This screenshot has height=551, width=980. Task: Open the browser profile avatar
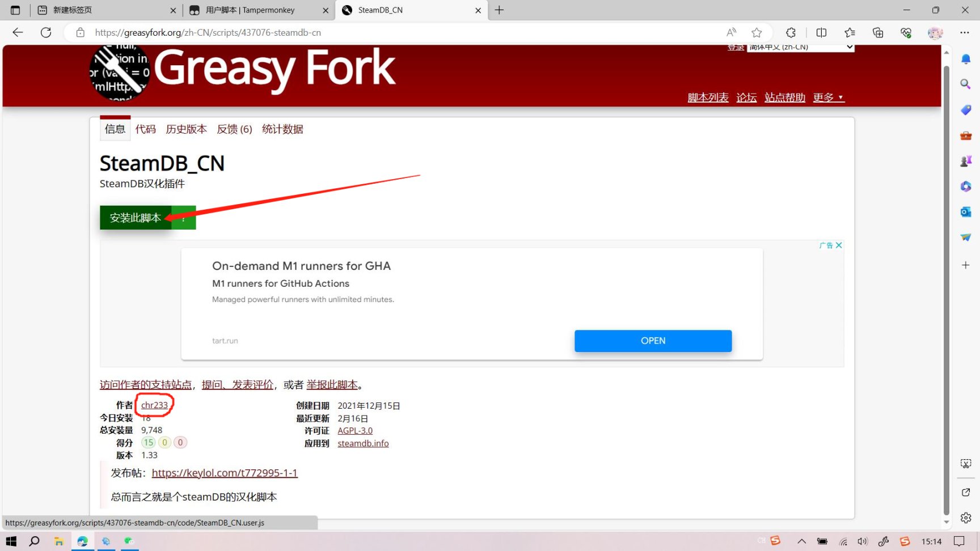click(935, 32)
